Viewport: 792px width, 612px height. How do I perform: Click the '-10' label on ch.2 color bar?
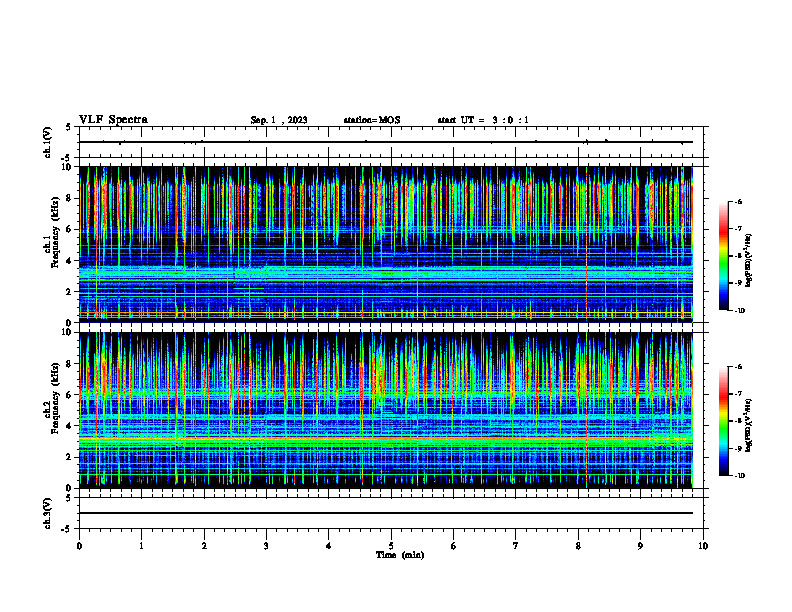tap(739, 475)
